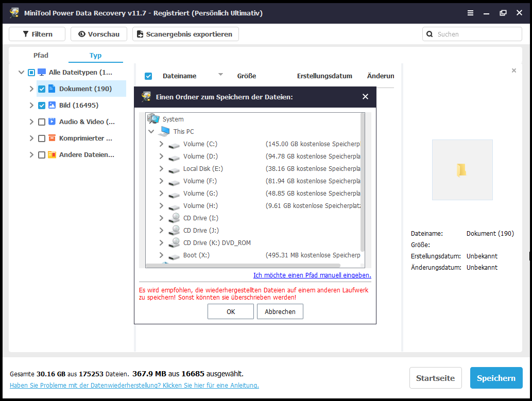This screenshot has width=532, height=401.
Task: Click the Boot (X:) drive icon
Action: [x=174, y=256]
